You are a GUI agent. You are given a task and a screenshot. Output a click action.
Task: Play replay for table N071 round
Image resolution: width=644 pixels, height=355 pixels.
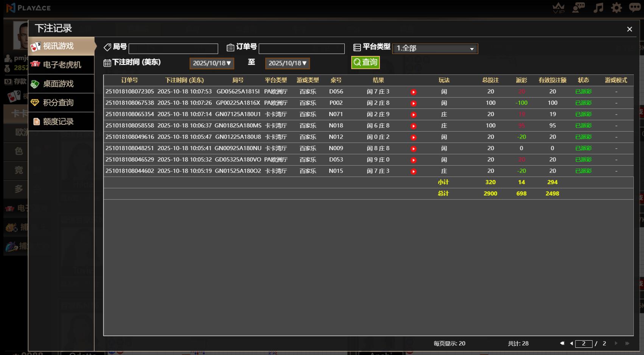click(x=414, y=115)
